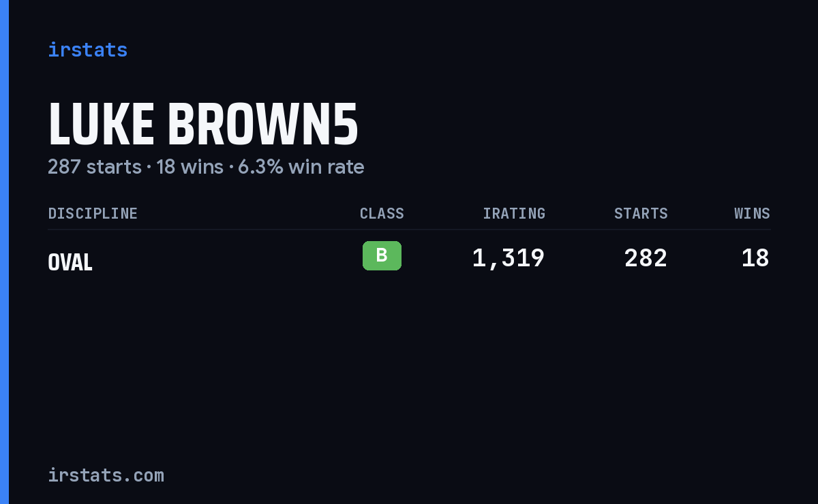This screenshot has height=504, width=818.
Task: Click the blue accent bar on the left edge
Action: [x=4, y=252]
